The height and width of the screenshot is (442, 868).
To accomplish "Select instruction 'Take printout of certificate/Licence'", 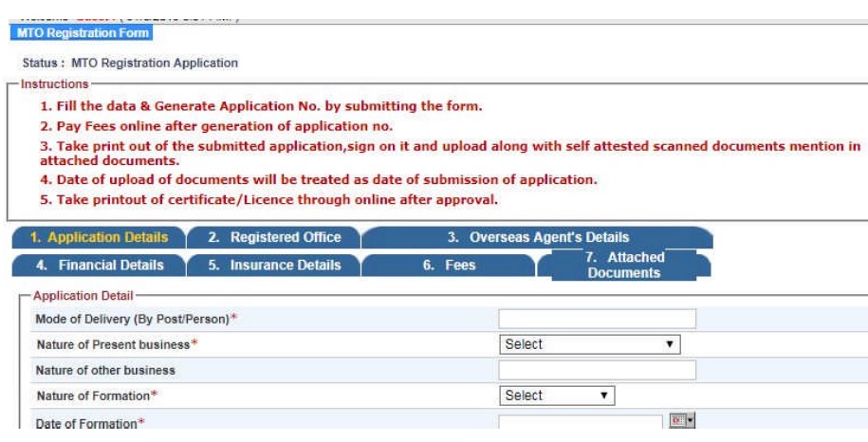I will click(x=268, y=200).
